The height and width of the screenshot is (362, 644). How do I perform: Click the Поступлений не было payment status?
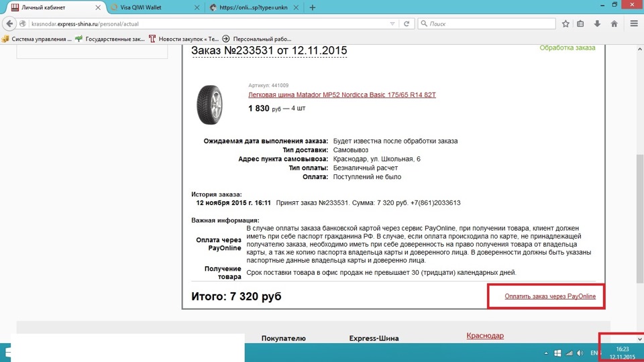pyautogui.click(x=367, y=177)
